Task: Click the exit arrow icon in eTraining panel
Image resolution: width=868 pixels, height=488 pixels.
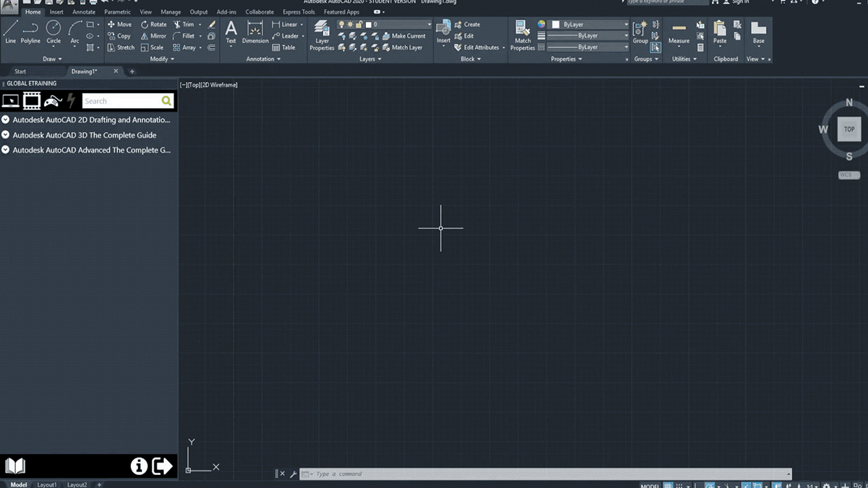Action: pos(162,467)
